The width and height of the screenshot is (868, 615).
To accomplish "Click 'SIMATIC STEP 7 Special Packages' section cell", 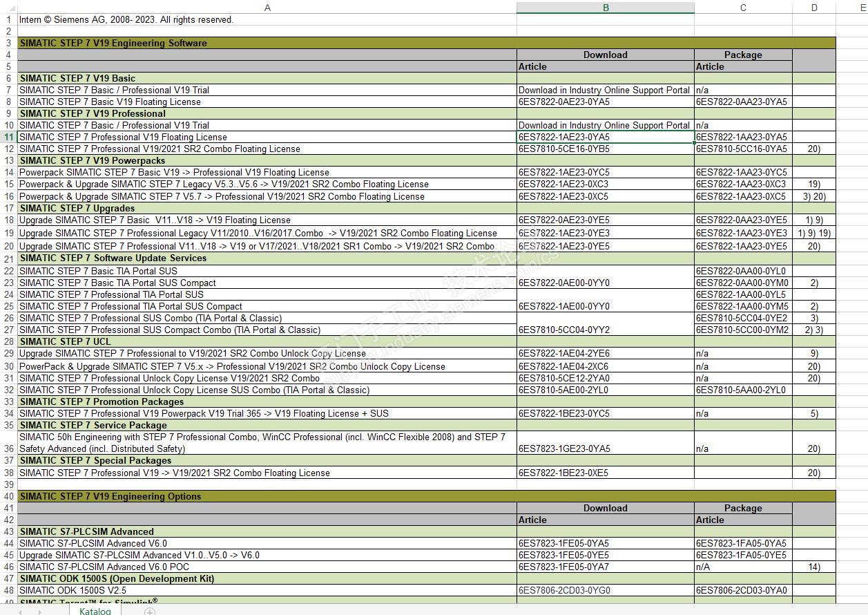I will point(267,460).
